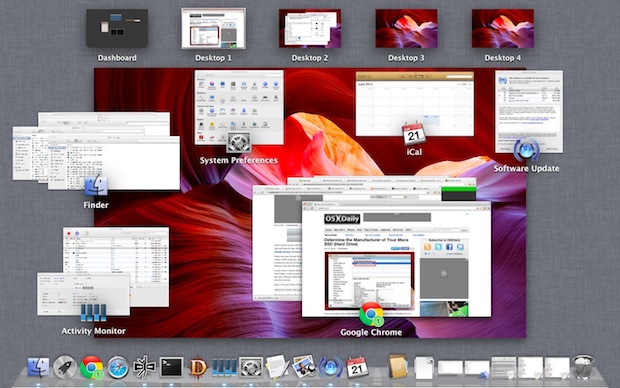620x388 pixels.
Task: Launch the Diablo 'D' icon in Dock
Action: pyautogui.click(x=198, y=368)
